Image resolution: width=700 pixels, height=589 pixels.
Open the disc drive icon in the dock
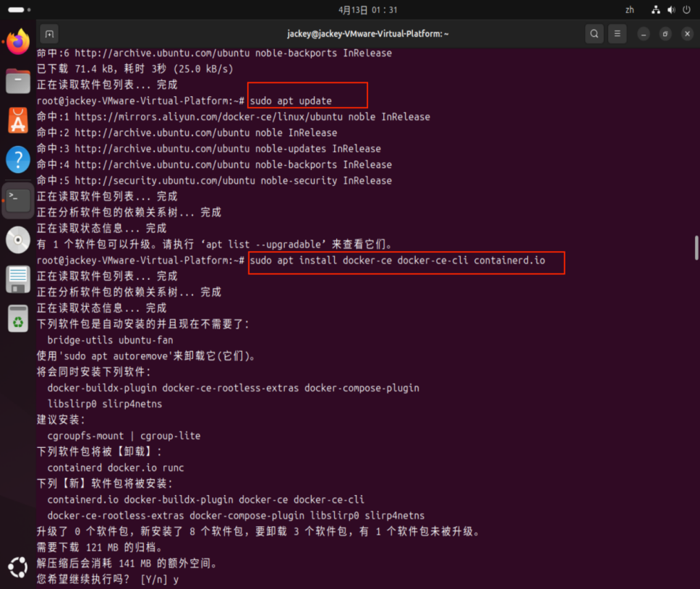18,240
